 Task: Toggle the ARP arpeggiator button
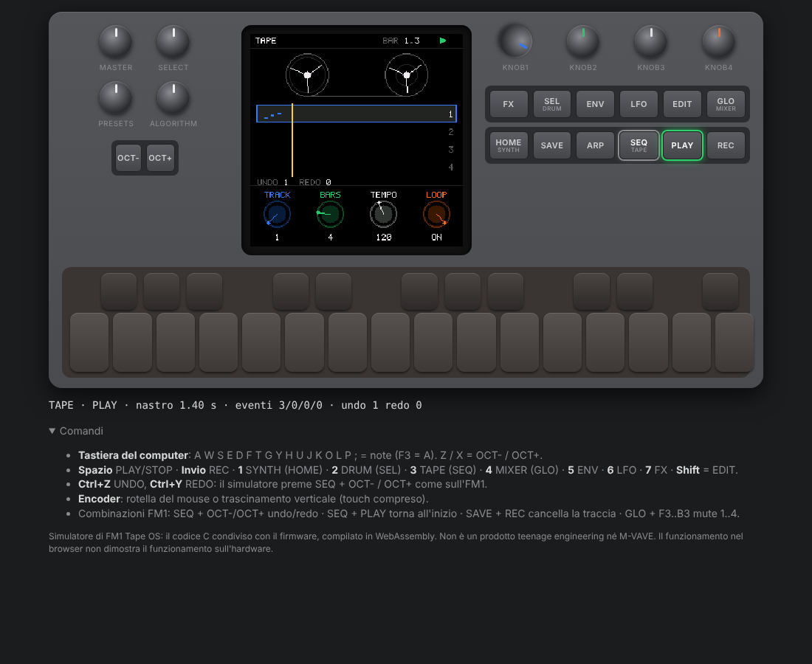click(x=596, y=145)
